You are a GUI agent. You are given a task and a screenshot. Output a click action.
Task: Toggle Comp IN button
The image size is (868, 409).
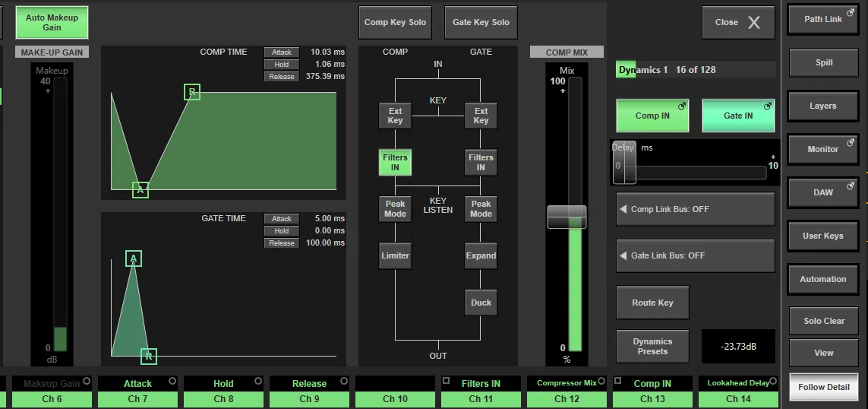[652, 116]
